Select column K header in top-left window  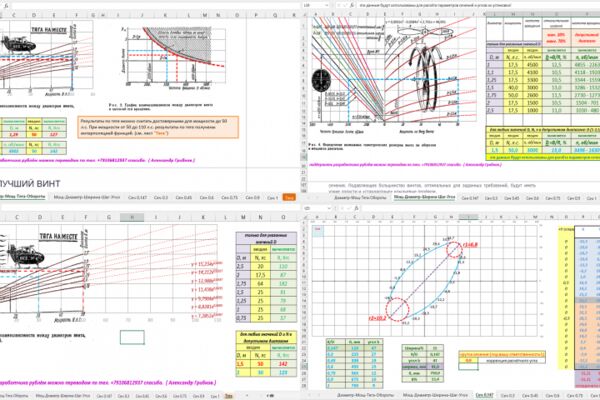pyautogui.click(x=165, y=15)
